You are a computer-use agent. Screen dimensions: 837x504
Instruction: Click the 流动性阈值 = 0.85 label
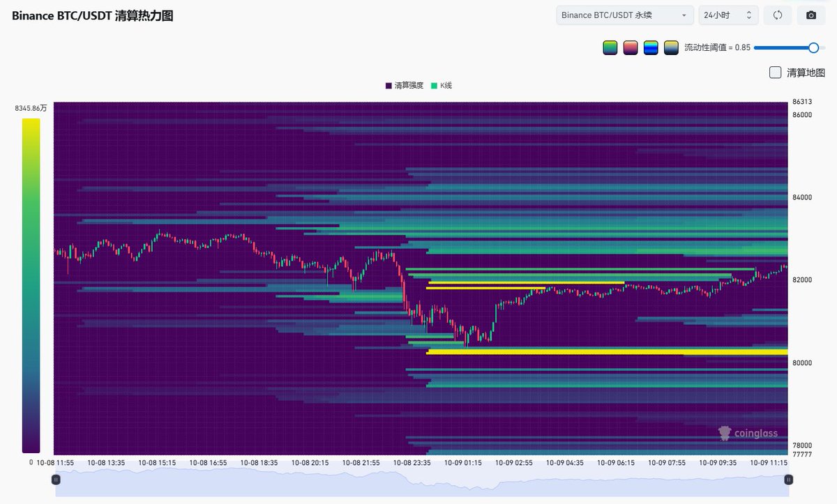tap(717, 47)
